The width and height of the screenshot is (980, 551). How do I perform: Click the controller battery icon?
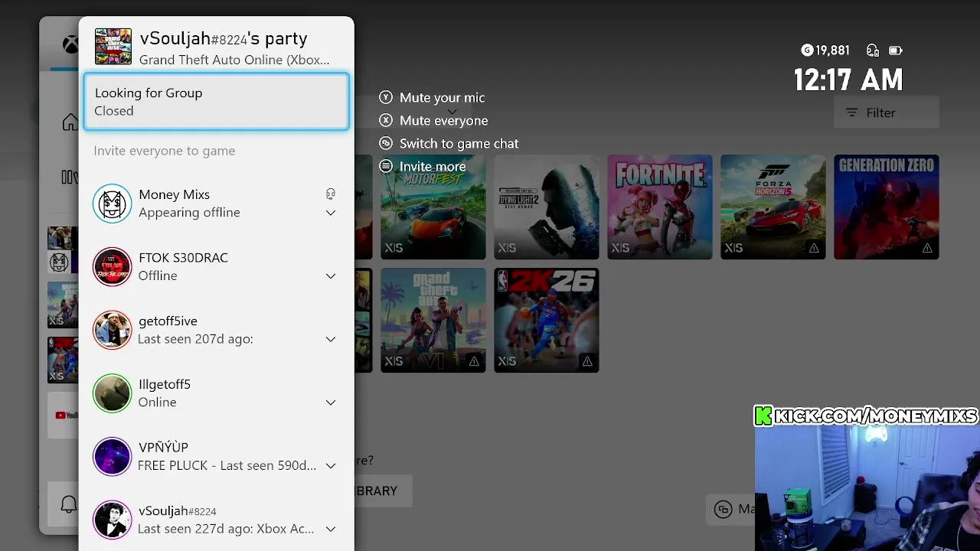895,51
